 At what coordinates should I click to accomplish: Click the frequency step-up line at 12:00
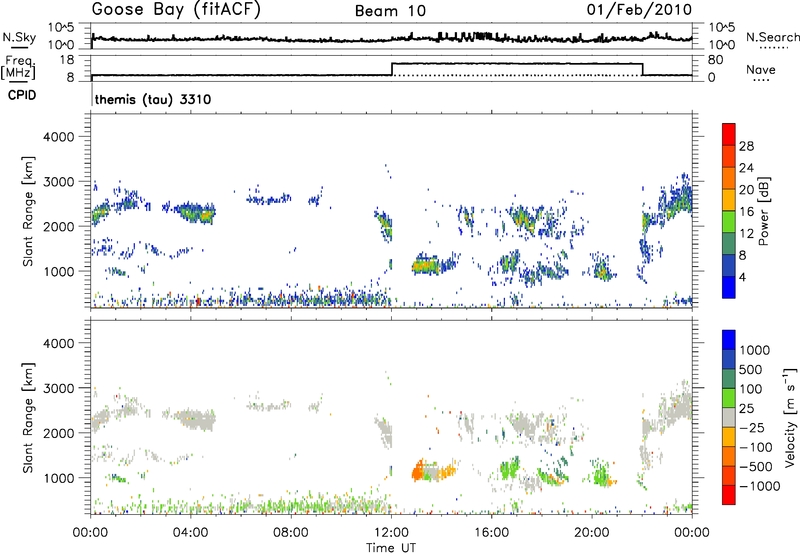[391, 69]
